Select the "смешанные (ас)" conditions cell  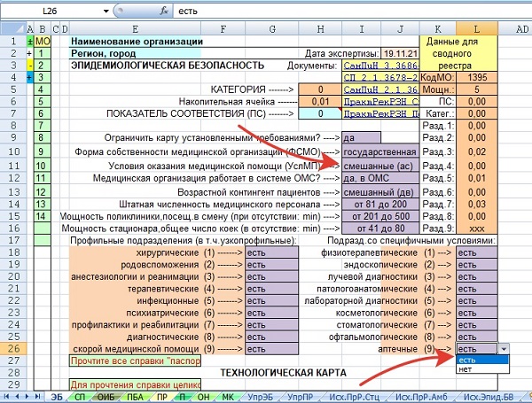pyautogui.click(x=380, y=167)
